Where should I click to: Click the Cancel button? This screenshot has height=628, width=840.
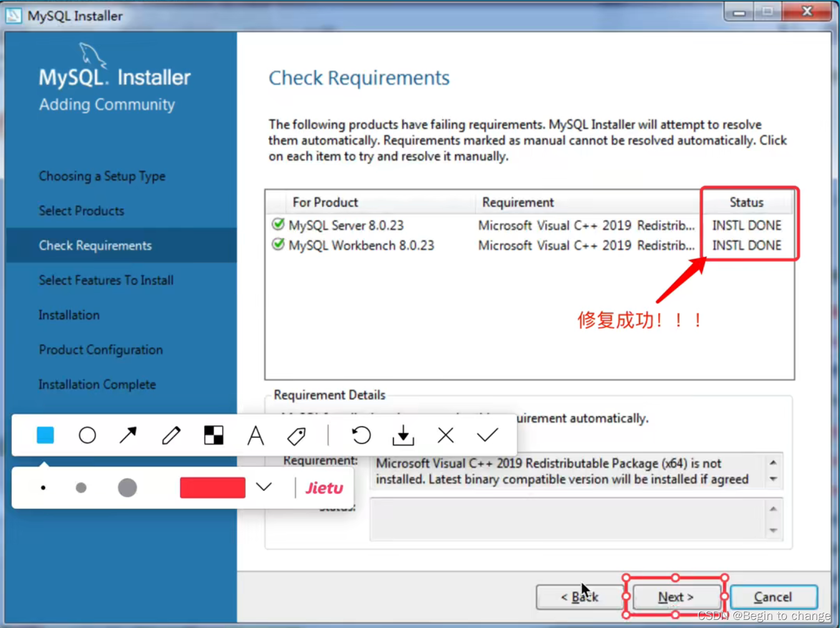[x=773, y=597]
